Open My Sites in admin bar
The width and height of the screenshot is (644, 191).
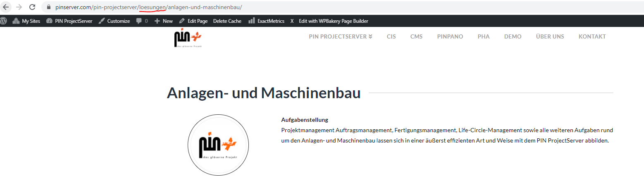[x=26, y=21]
